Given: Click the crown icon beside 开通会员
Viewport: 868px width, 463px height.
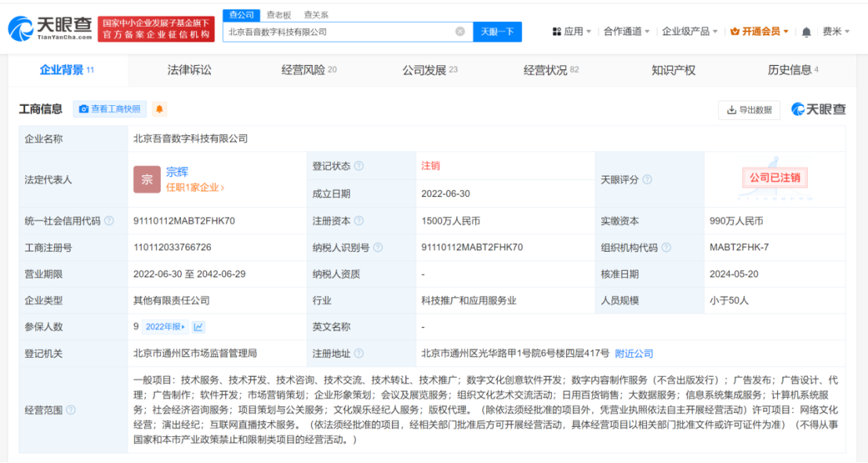Looking at the screenshot, I should tap(734, 31).
